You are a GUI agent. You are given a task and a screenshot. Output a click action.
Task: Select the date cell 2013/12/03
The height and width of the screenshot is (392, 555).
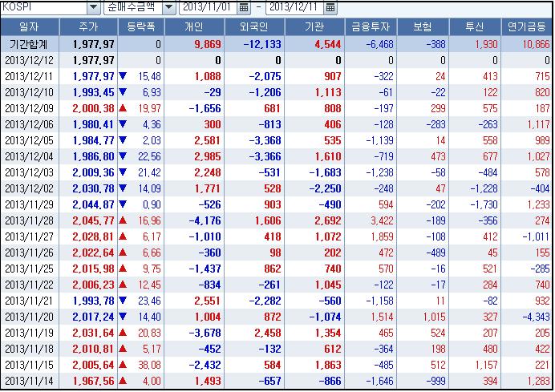(x=30, y=172)
